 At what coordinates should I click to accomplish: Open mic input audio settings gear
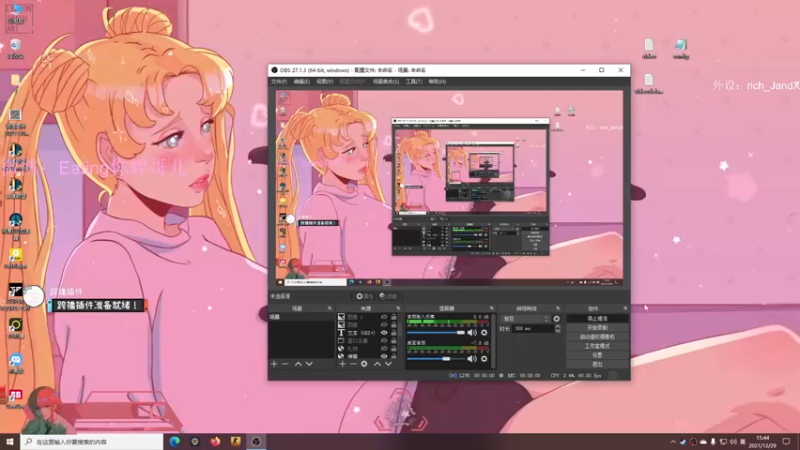tap(484, 333)
